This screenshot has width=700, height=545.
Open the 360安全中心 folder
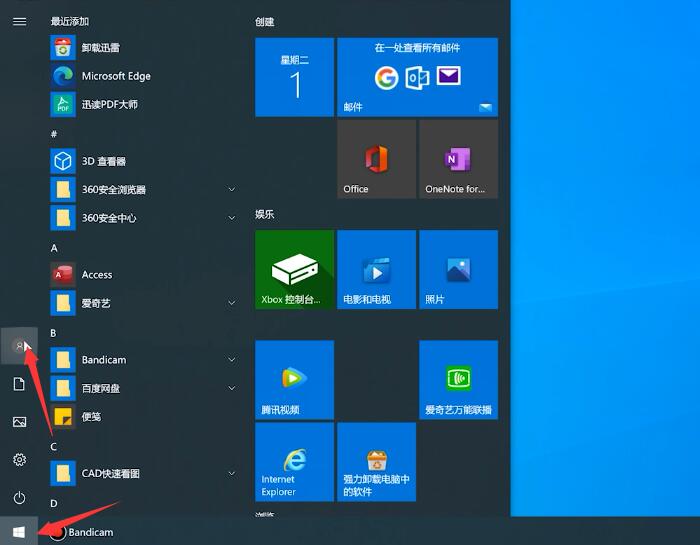point(143,218)
